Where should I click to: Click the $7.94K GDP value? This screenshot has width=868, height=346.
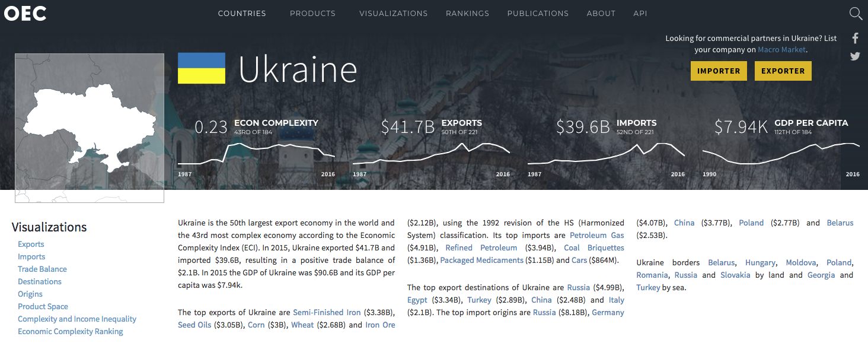741,127
